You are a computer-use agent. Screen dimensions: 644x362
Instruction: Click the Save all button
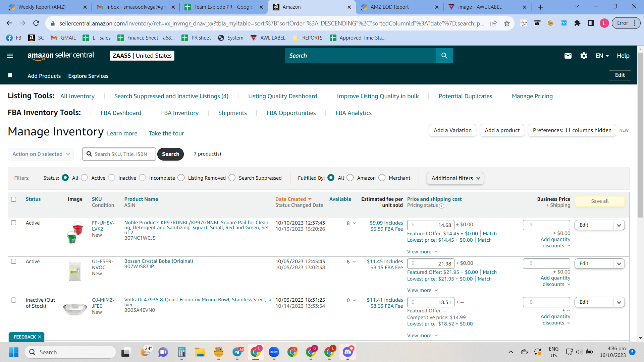(600, 201)
